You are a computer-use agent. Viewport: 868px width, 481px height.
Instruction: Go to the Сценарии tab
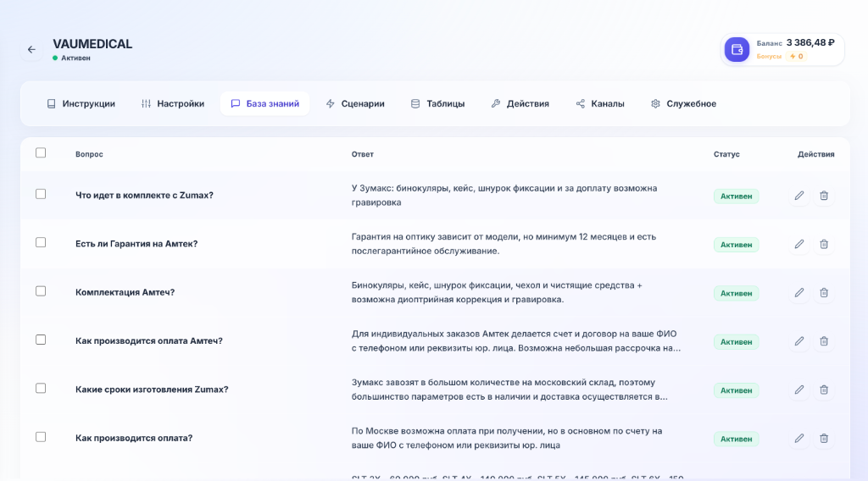[355, 104]
